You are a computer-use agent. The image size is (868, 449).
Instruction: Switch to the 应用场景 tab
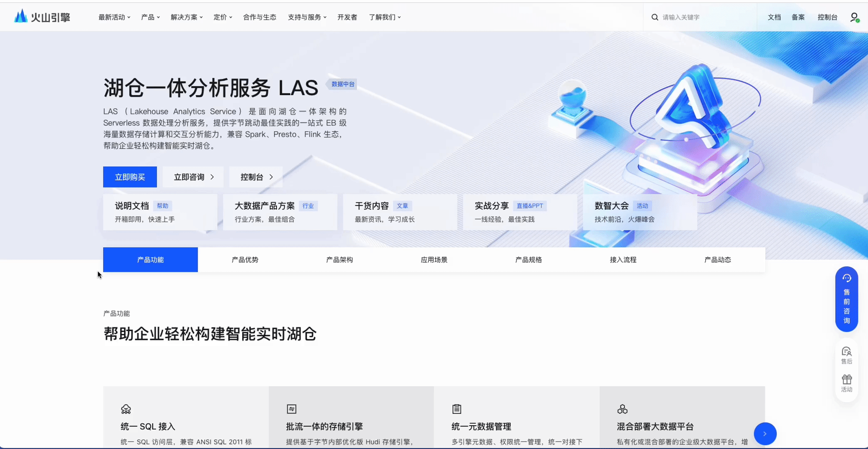point(434,260)
